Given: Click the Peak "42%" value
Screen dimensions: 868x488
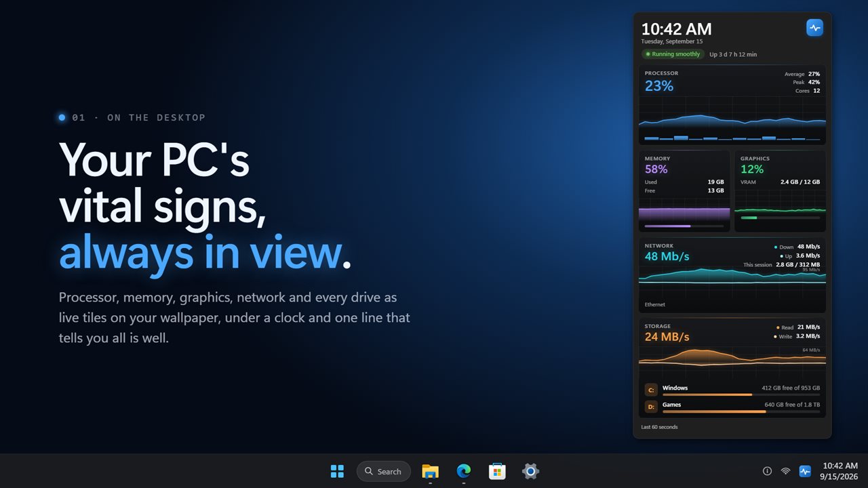Looking at the screenshot, I should click(x=814, y=82).
